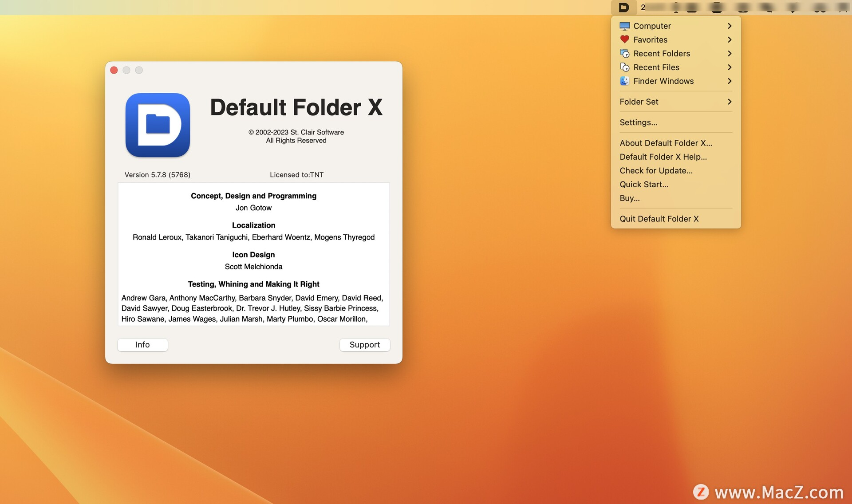The height and width of the screenshot is (504, 852).
Task: Select Quit Default Folder X menu item
Action: pos(659,218)
